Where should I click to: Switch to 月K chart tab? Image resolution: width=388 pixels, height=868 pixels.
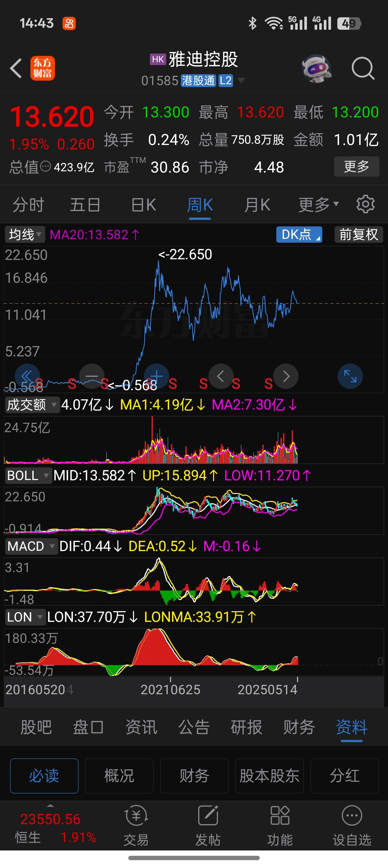tap(257, 204)
